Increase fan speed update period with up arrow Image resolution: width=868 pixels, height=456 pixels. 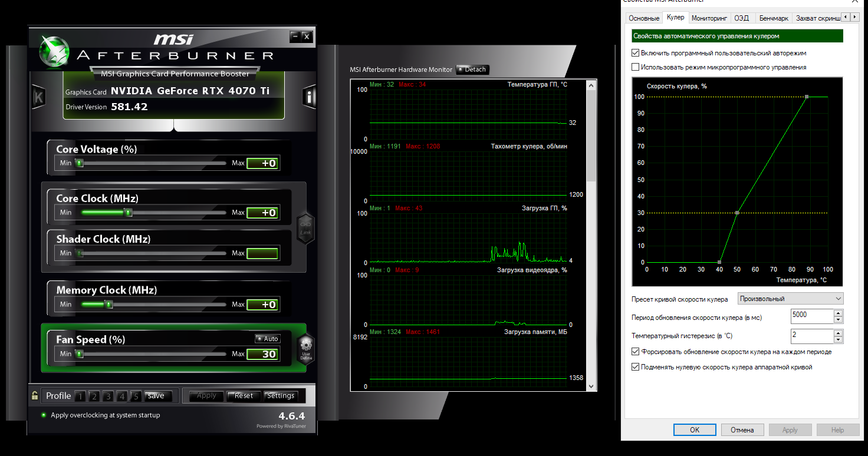click(838, 313)
